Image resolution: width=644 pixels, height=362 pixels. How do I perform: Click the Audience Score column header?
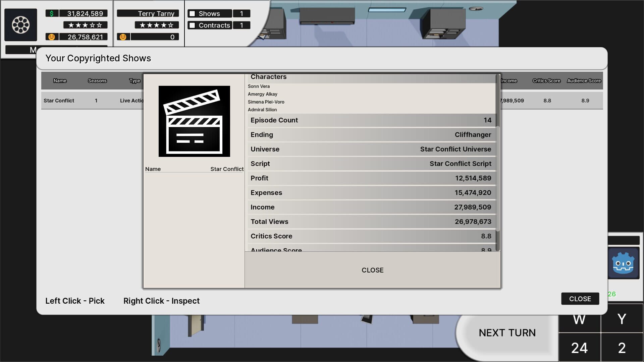pyautogui.click(x=584, y=81)
